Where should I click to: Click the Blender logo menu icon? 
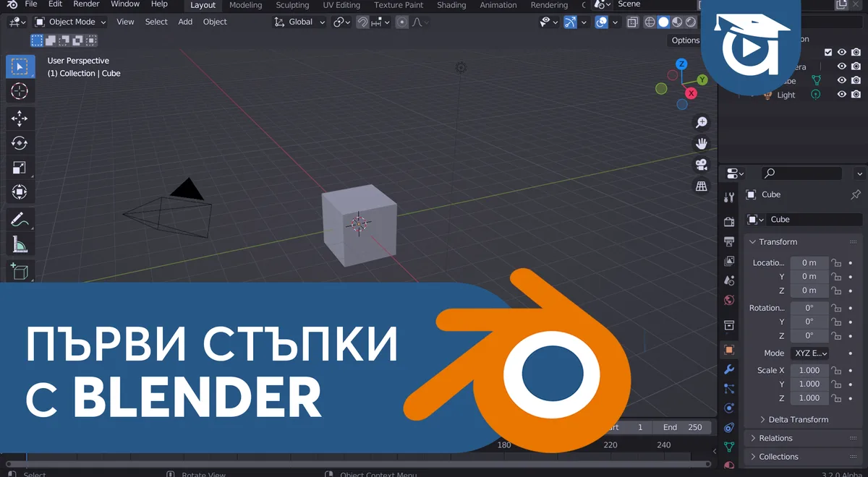point(12,4)
